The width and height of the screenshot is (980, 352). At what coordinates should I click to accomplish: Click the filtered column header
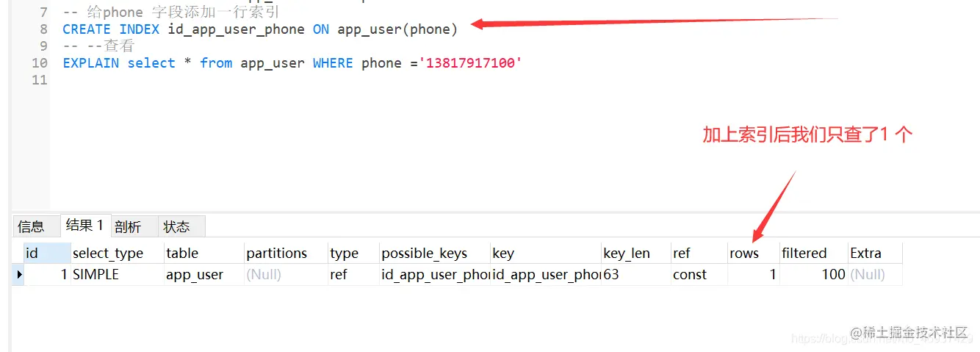[x=813, y=253]
